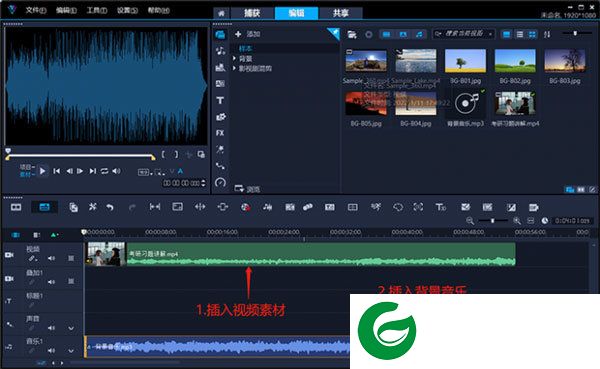Switch library to thumbnail view
The image size is (600, 369).
coord(532,34)
